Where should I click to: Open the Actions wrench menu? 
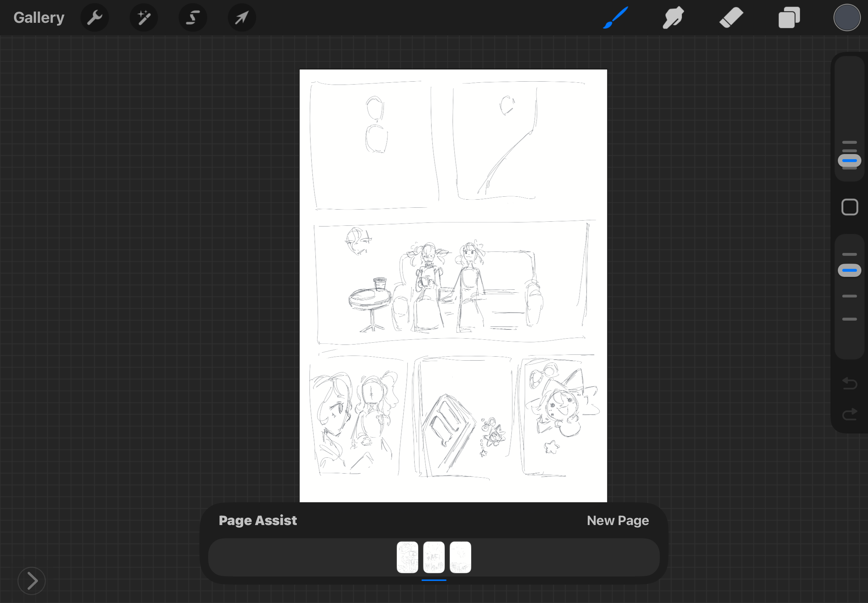[x=95, y=18]
